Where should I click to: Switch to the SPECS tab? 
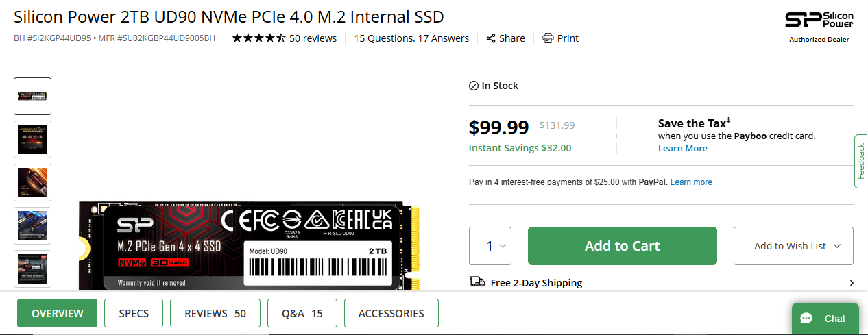point(134,313)
